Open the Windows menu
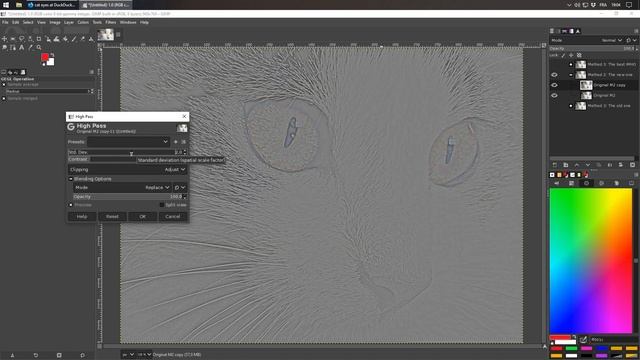The image size is (640, 360). pyautogui.click(x=128, y=22)
